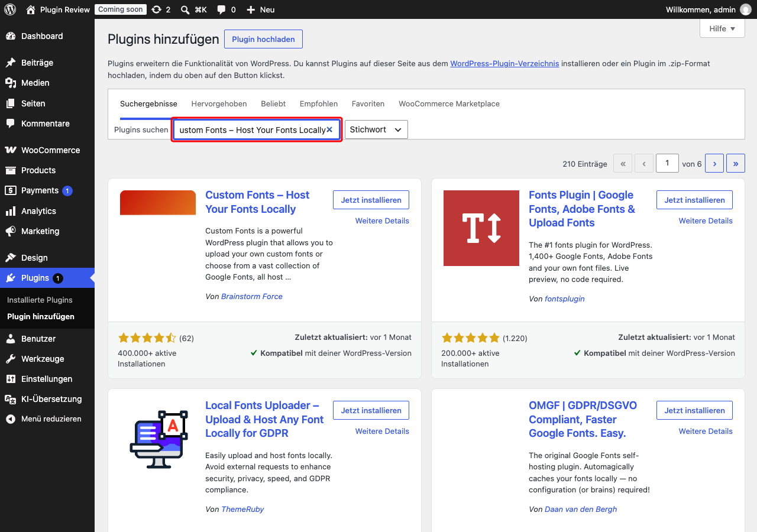Click the Analytics bar chart icon
Viewport: 757px width, 532px height.
coord(11,211)
